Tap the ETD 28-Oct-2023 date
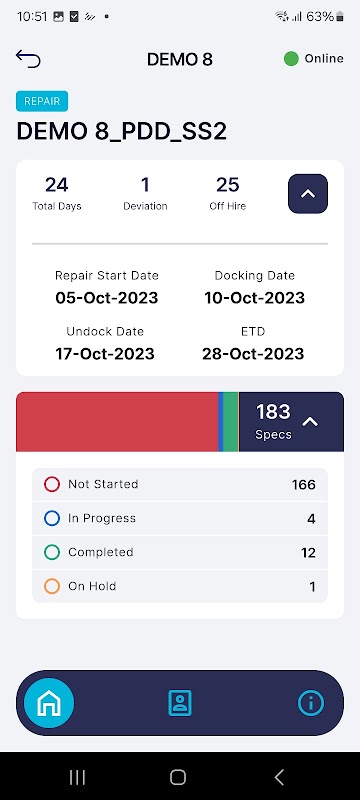Viewport: 360px width, 800px height. [253, 354]
